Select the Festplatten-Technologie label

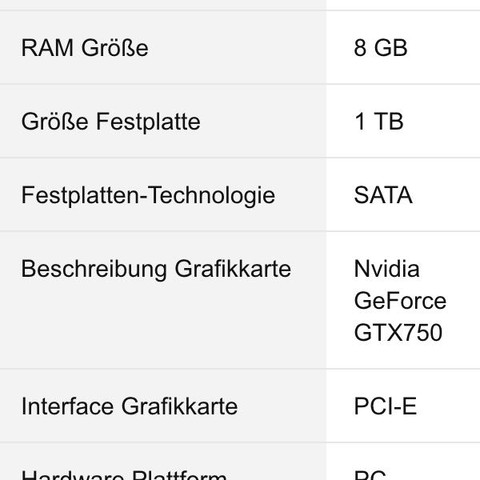click(148, 195)
